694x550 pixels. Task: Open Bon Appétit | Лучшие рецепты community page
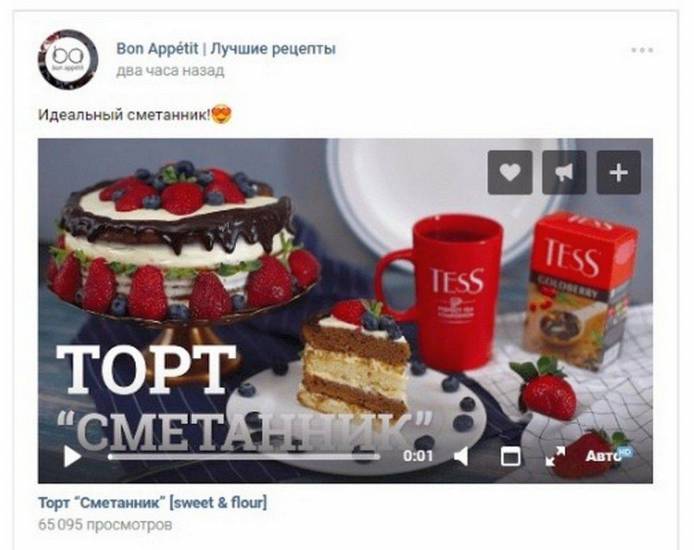tap(226, 49)
